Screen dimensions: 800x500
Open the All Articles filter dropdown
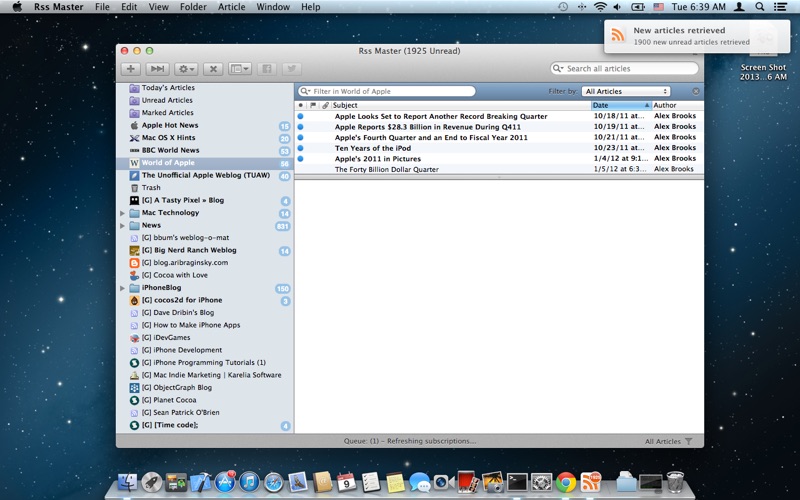pyautogui.click(x=626, y=91)
